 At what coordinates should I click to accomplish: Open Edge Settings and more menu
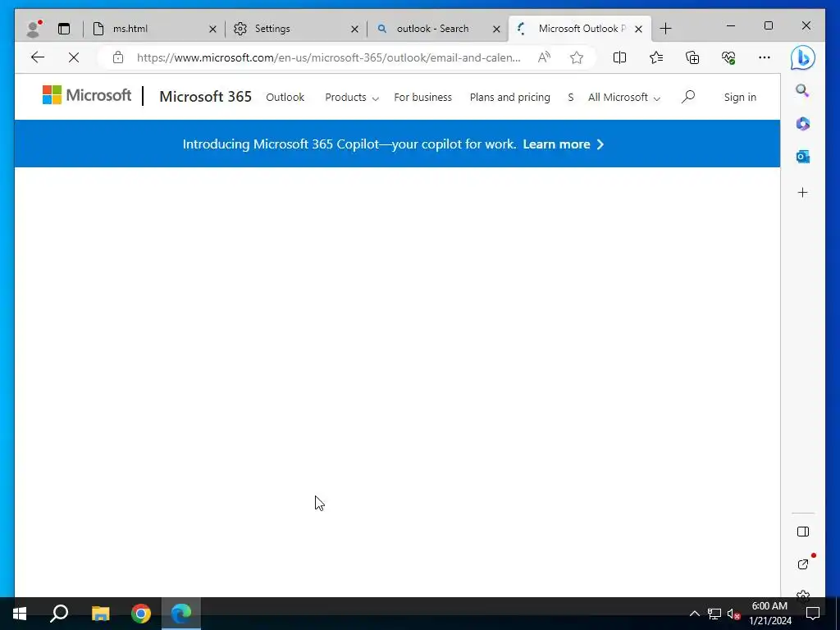765,57
